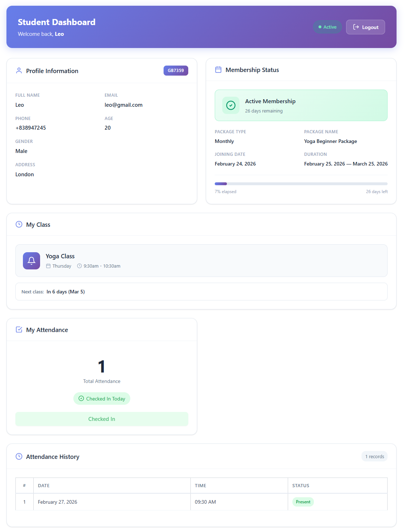Click the Thursday calendar icon
This screenshot has width=408, height=532.
[x=48, y=266]
